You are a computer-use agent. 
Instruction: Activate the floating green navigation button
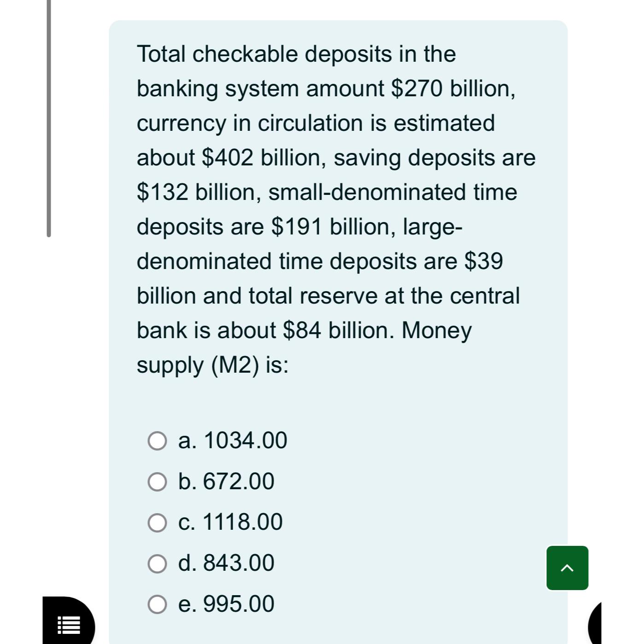coord(568,568)
